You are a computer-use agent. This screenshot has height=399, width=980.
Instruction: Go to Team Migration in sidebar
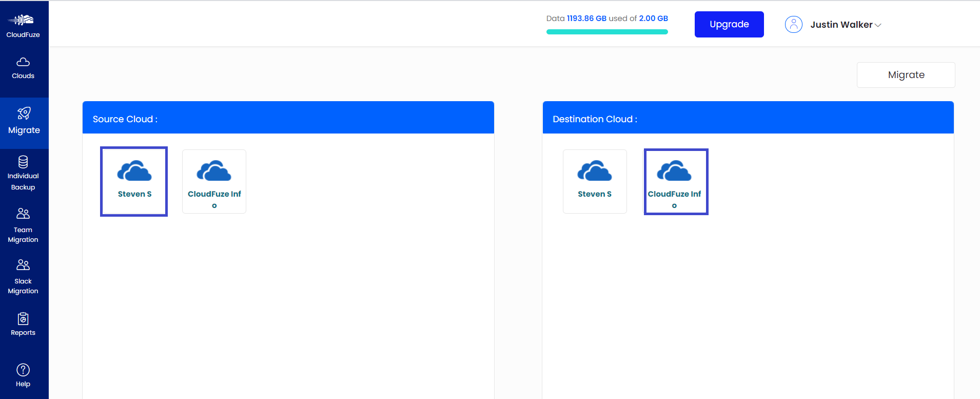(23, 225)
